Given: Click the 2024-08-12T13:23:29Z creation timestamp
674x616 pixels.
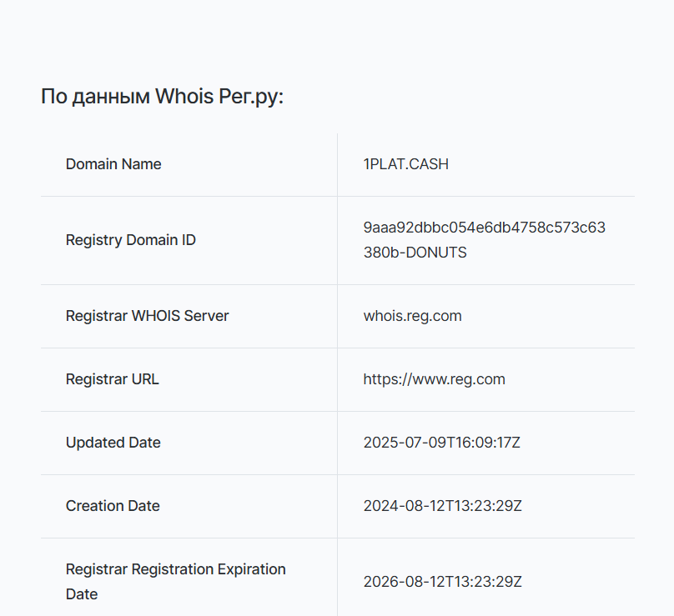Looking at the screenshot, I should pos(442,506).
